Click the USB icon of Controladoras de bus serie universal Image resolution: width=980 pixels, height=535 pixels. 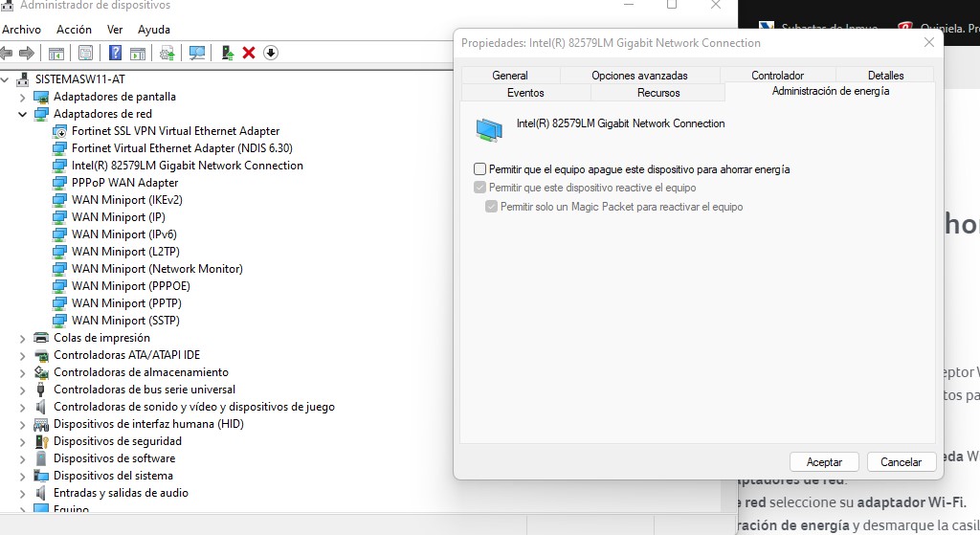coord(41,390)
